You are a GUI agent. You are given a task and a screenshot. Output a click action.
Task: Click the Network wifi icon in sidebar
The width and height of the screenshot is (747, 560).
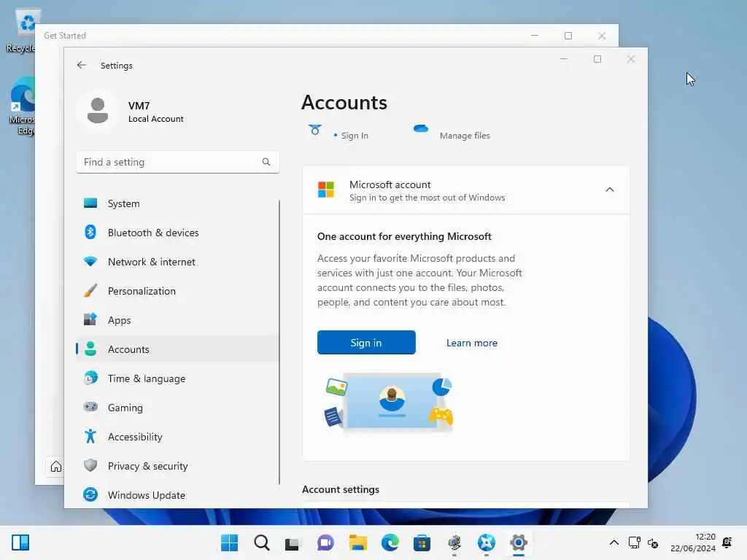point(90,262)
